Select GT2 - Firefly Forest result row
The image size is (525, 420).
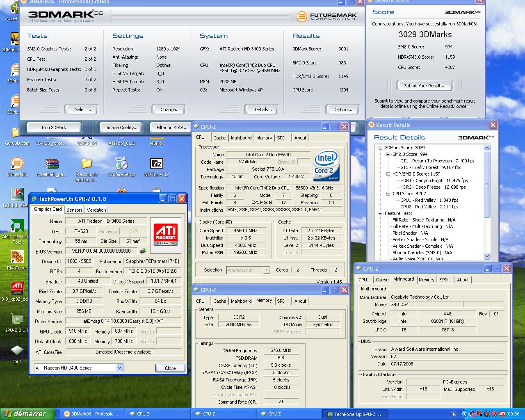431,167
